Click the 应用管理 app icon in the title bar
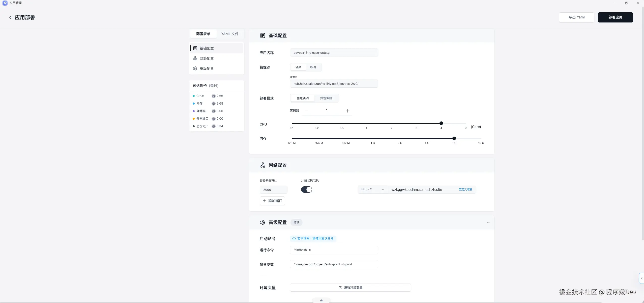This screenshot has height=303, width=644. click(5, 3)
